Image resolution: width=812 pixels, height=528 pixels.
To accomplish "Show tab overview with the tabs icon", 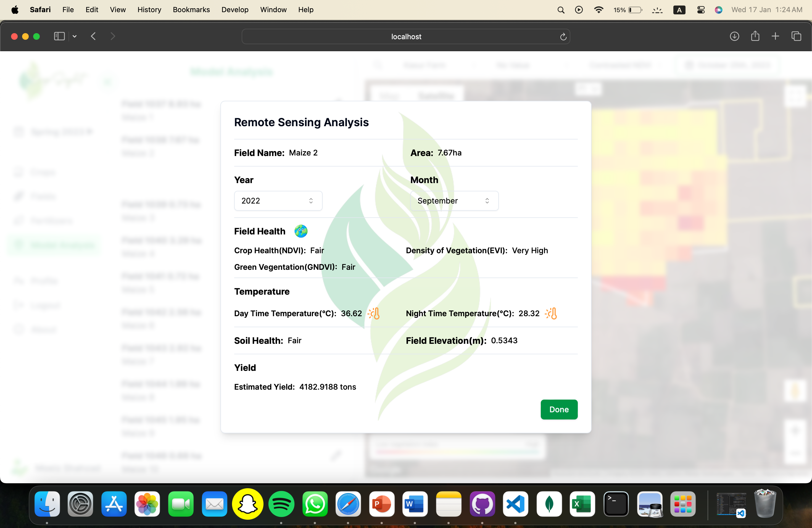I will [796, 36].
